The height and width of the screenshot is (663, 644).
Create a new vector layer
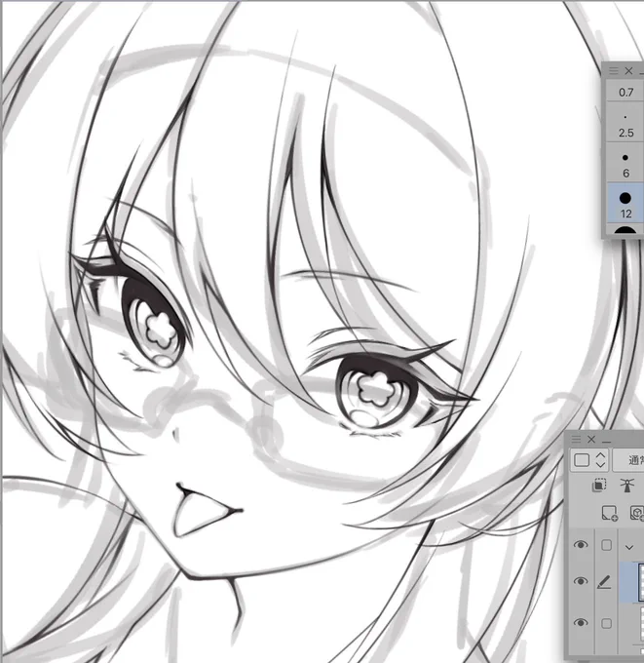[x=637, y=513]
